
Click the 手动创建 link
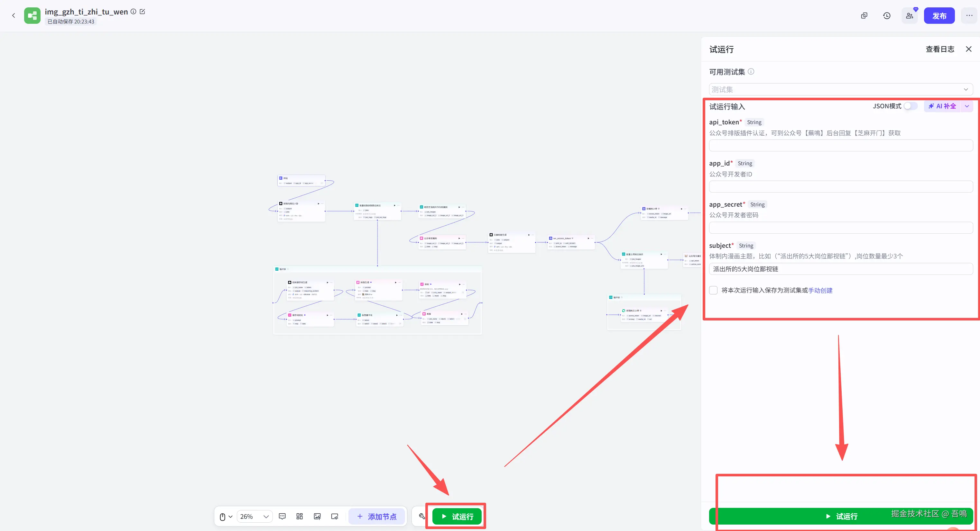820,290
